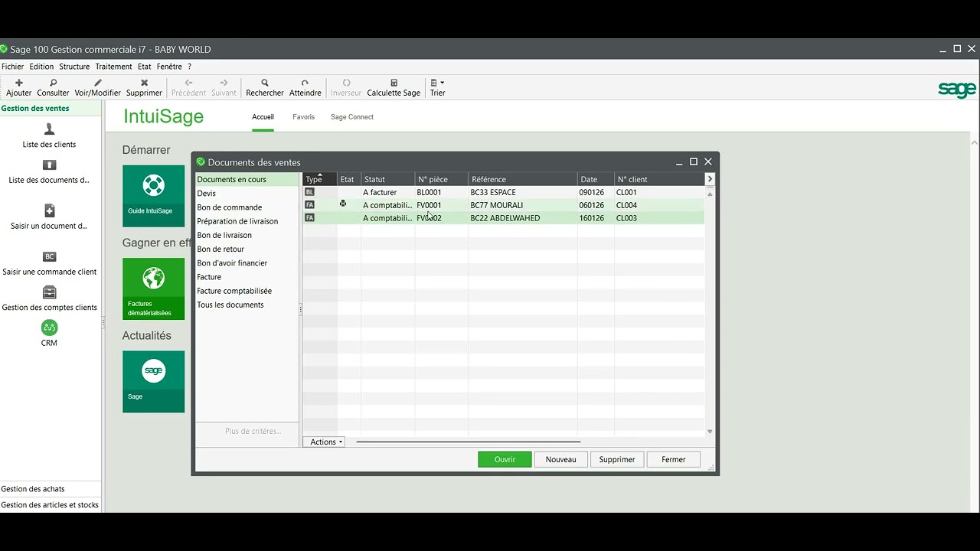Click the FA type icon in FV0002 row

click(x=309, y=218)
